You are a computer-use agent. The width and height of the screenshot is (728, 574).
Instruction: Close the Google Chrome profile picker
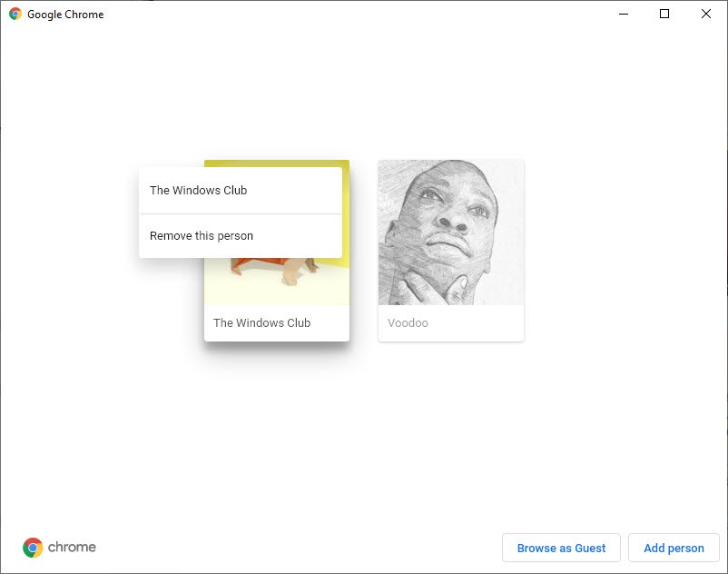(x=705, y=15)
